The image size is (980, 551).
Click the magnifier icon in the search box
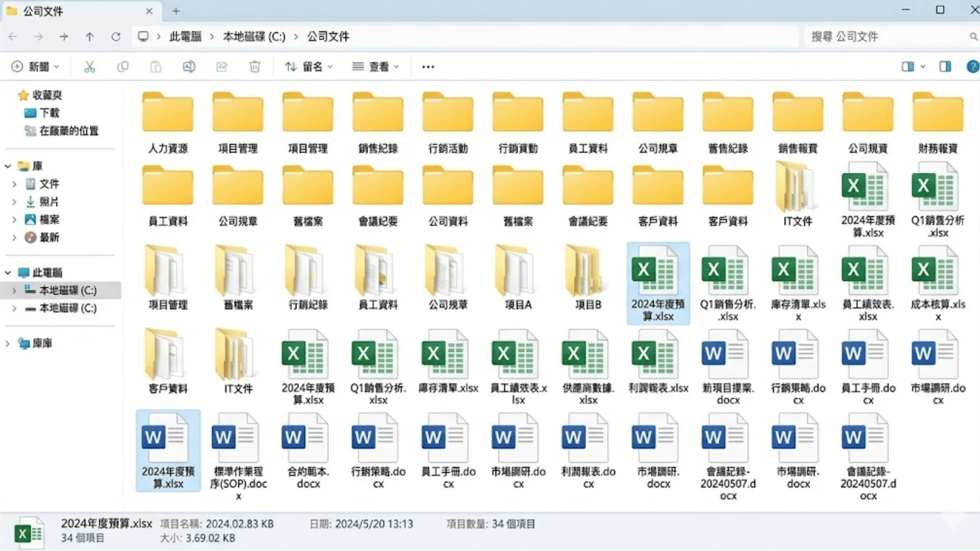point(973,37)
